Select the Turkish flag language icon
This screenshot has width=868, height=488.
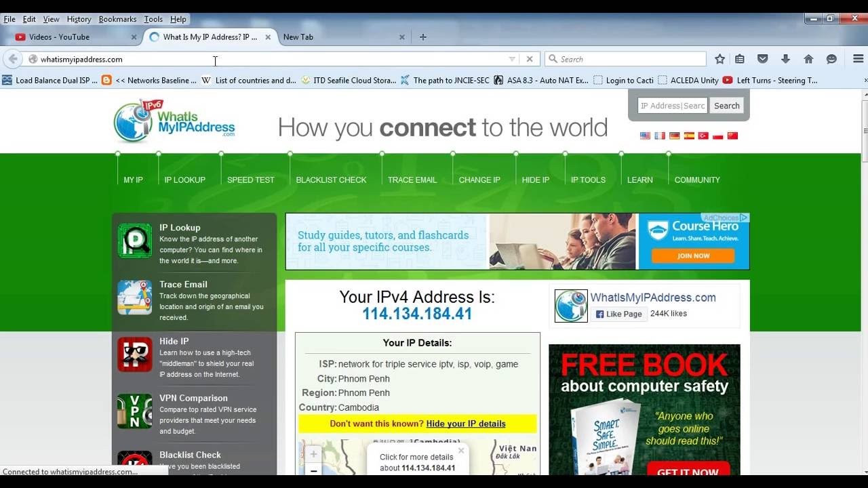pyautogui.click(x=703, y=136)
